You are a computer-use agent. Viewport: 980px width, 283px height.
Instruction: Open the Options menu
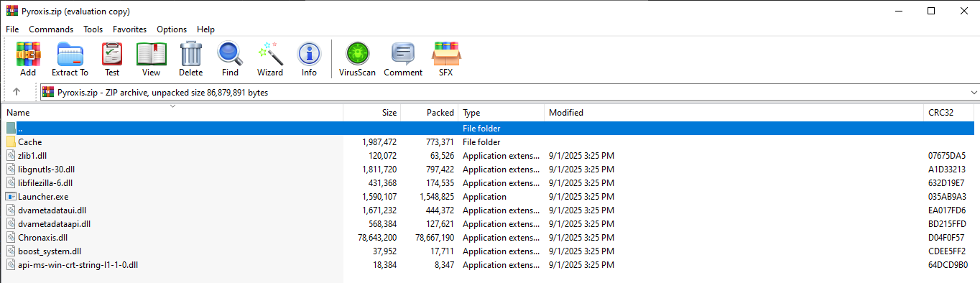pos(172,29)
